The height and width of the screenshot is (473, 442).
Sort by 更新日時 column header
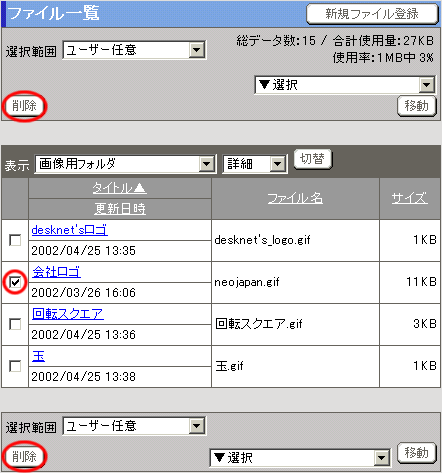120,209
